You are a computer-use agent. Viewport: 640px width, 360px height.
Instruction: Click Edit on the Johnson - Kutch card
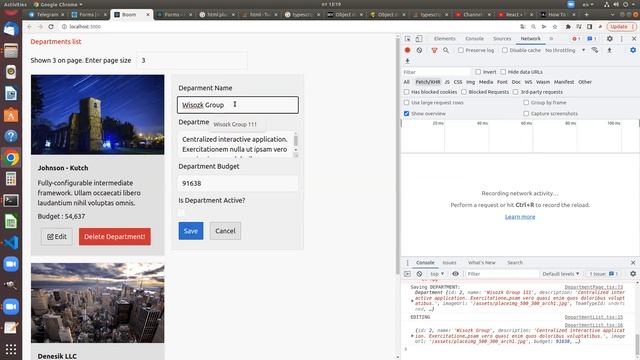coord(57,237)
